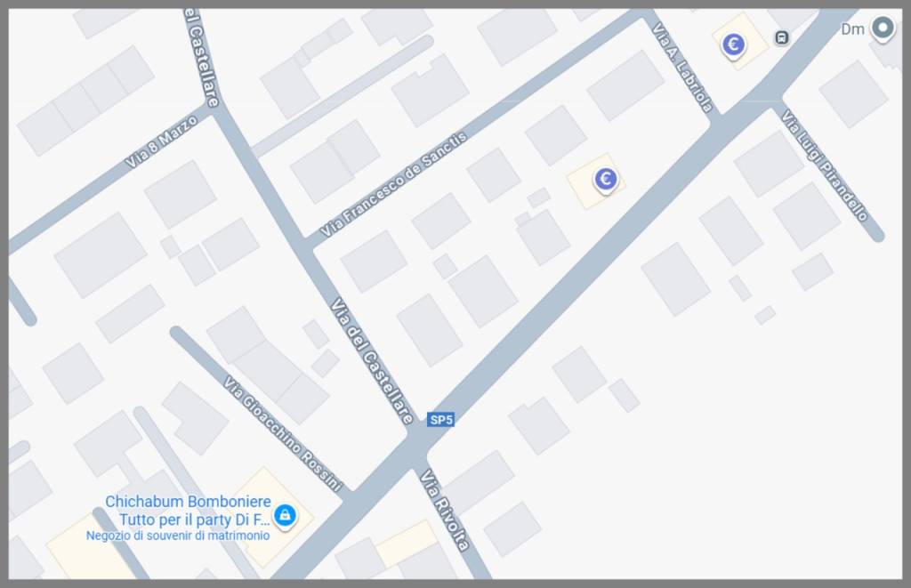The height and width of the screenshot is (588, 911).
Task: Click the euro ATM icon near Via A. Labriola
Action: click(733, 44)
